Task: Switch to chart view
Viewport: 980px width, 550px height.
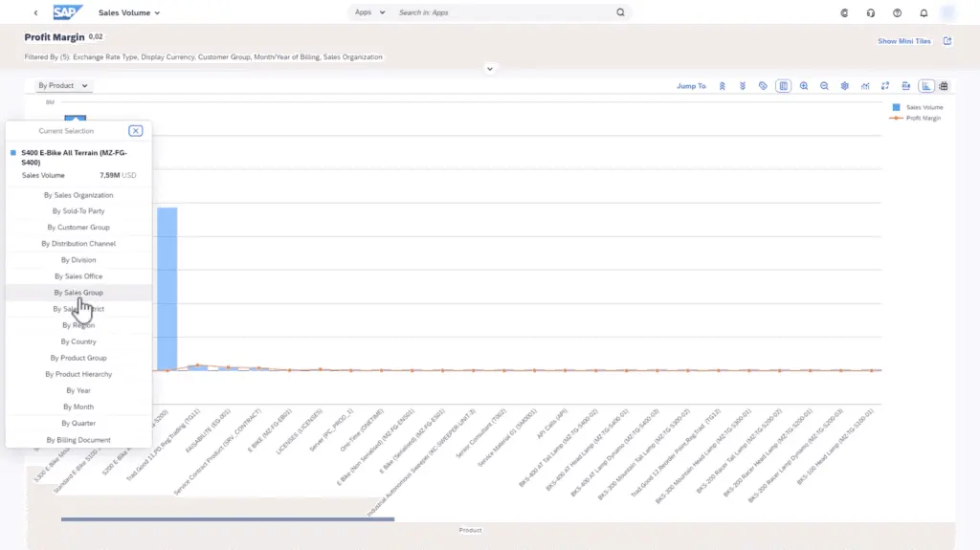Action: (926, 86)
